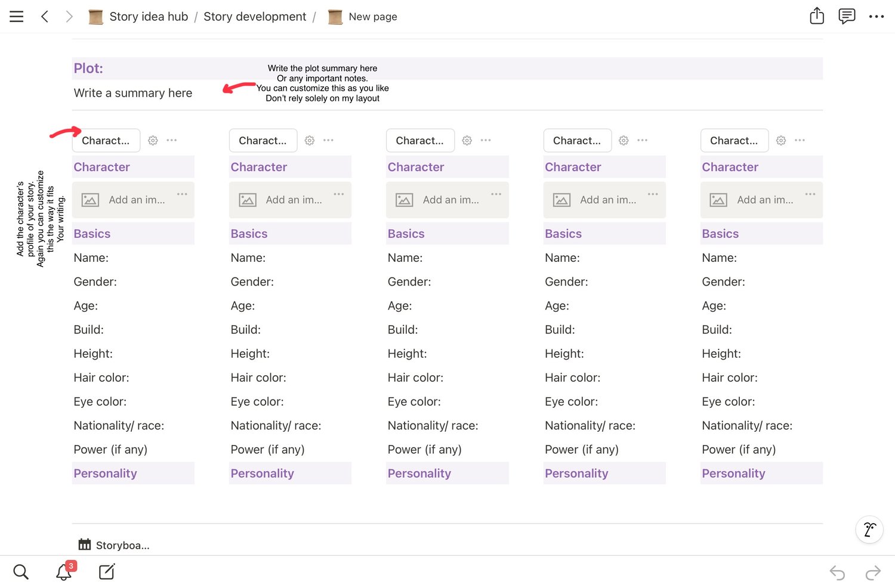Go back using the left chevron
Screen dimensions: 895x588
[x=45, y=17]
